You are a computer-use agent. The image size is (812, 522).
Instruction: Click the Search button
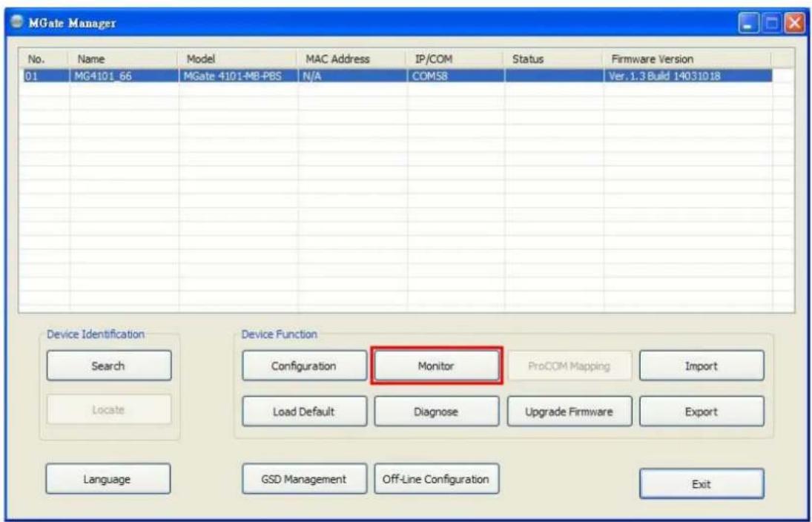click(x=109, y=366)
